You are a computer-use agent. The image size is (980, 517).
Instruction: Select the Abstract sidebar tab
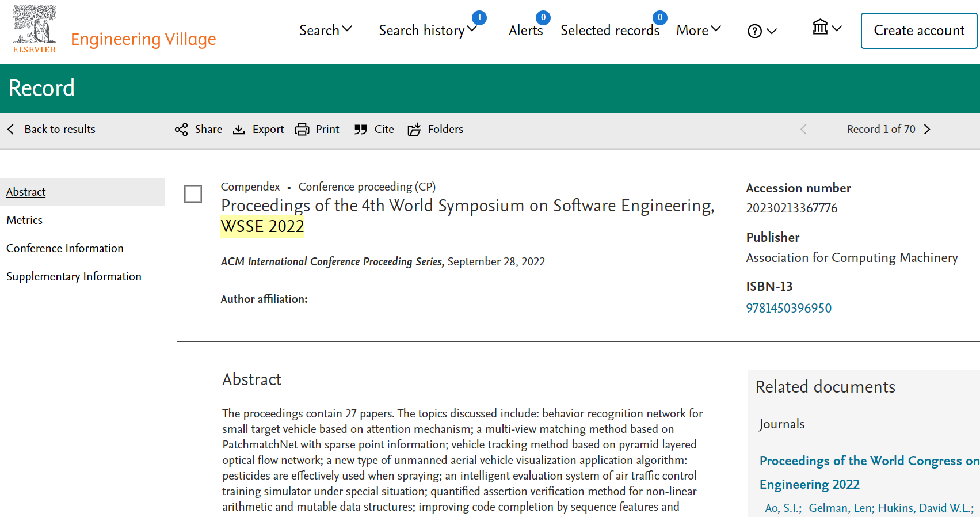point(82,192)
